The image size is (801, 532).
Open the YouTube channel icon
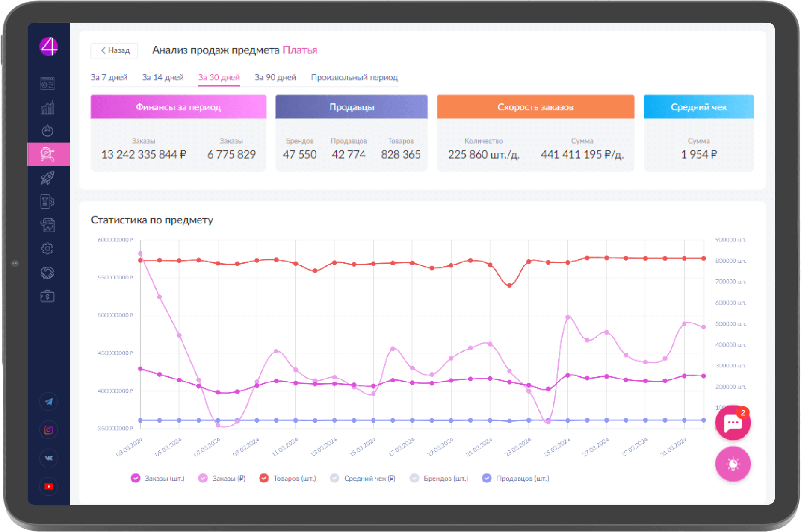pyautogui.click(x=49, y=486)
